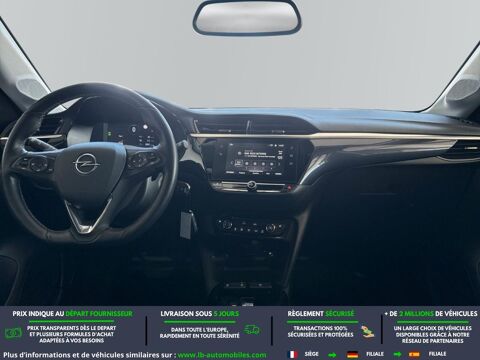The width and height of the screenshot is (480, 360).
Task: Click the French flag icon beside SIÈGE
Action: tap(293, 354)
